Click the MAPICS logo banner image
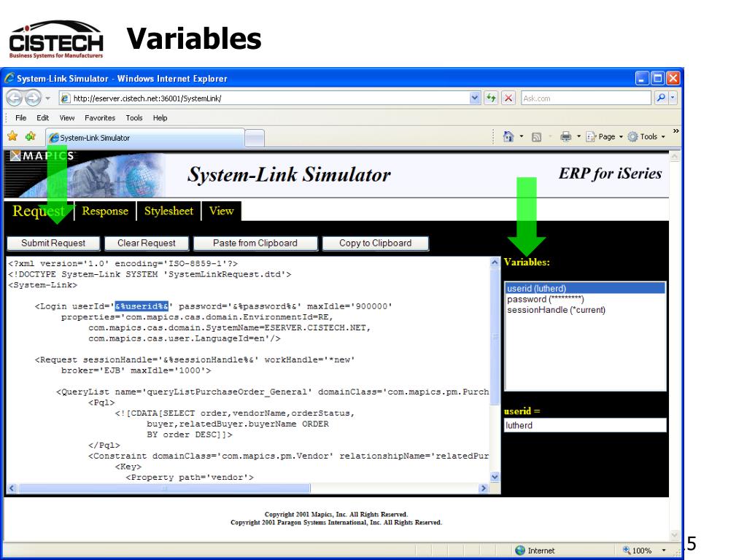The width and height of the screenshot is (747, 560). [x=85, y=174]
